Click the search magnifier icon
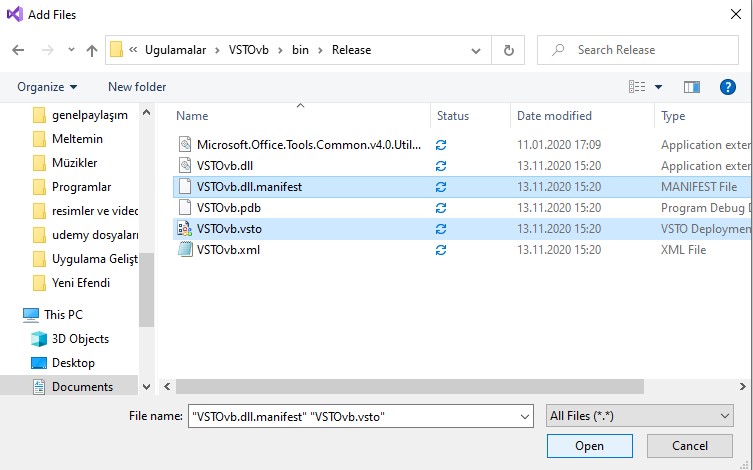753x470 pixels. click(x=558, y=49)
